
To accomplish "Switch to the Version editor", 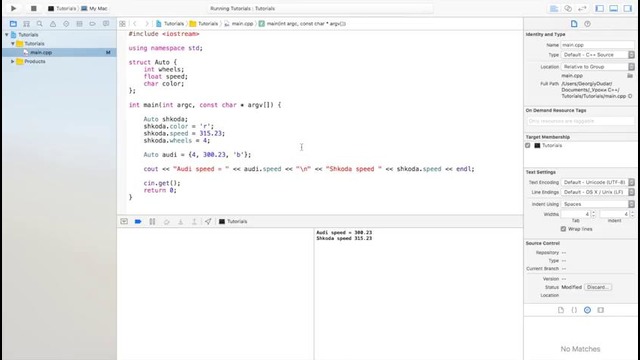I will click(x=582, y=8).
